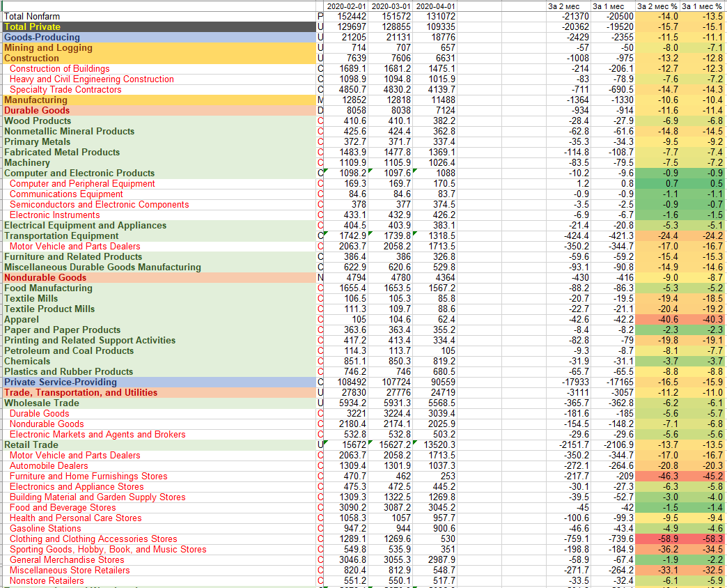Select the Construction row label
This screenshot has width=727, height=588.
pos(31,58)
